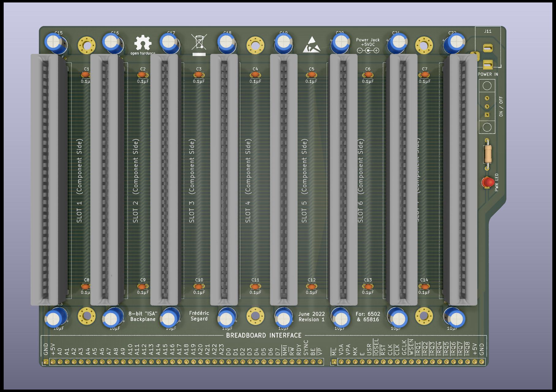Click the leftmost GND pin of breadboard header

coord(46,362)
